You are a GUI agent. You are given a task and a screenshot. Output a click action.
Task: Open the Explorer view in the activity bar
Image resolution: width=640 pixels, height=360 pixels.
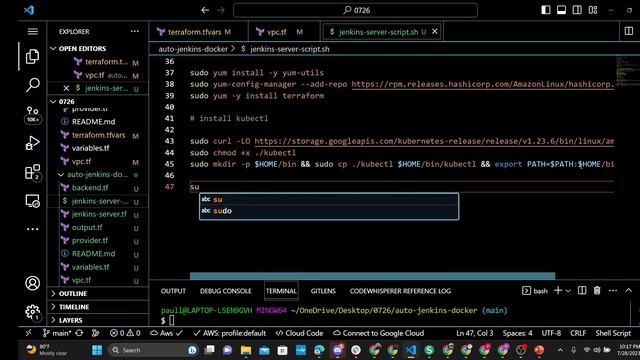coord(32,56)
